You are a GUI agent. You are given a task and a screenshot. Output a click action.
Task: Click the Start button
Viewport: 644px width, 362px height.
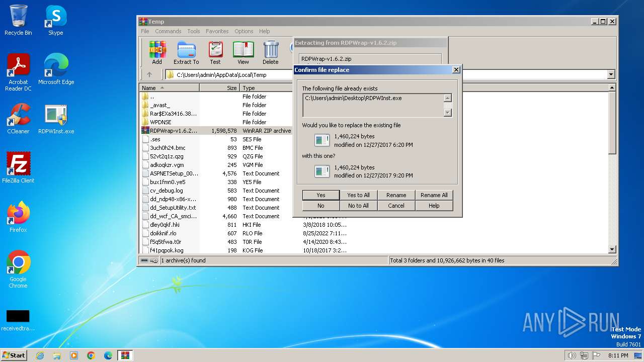tap(14, 355)
